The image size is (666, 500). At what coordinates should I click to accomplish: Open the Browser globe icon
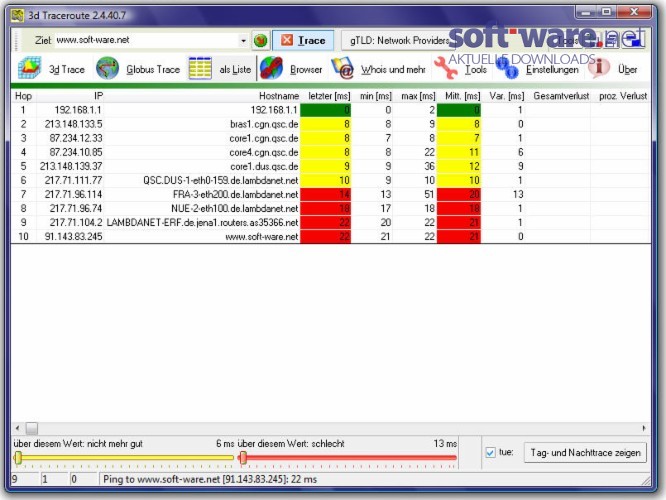click(x=271, y=68)
